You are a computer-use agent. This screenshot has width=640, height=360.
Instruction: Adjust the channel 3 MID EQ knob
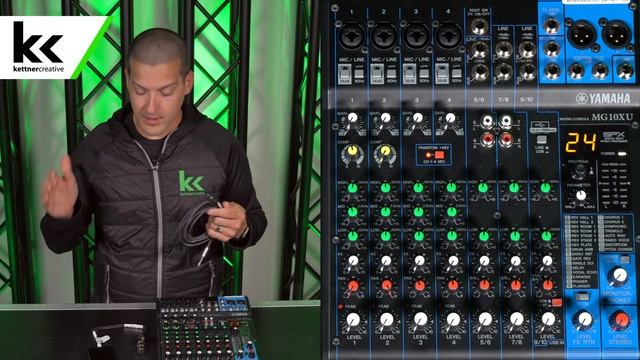(418, 212)
